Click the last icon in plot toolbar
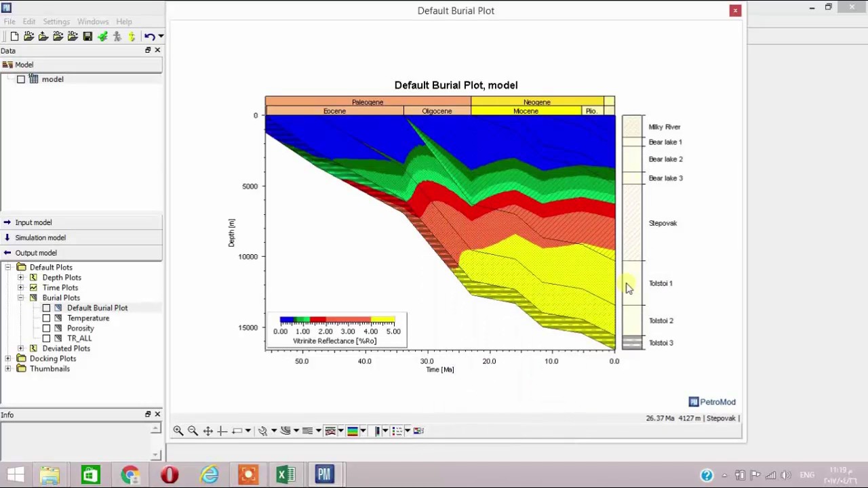 tap(418, 430)
